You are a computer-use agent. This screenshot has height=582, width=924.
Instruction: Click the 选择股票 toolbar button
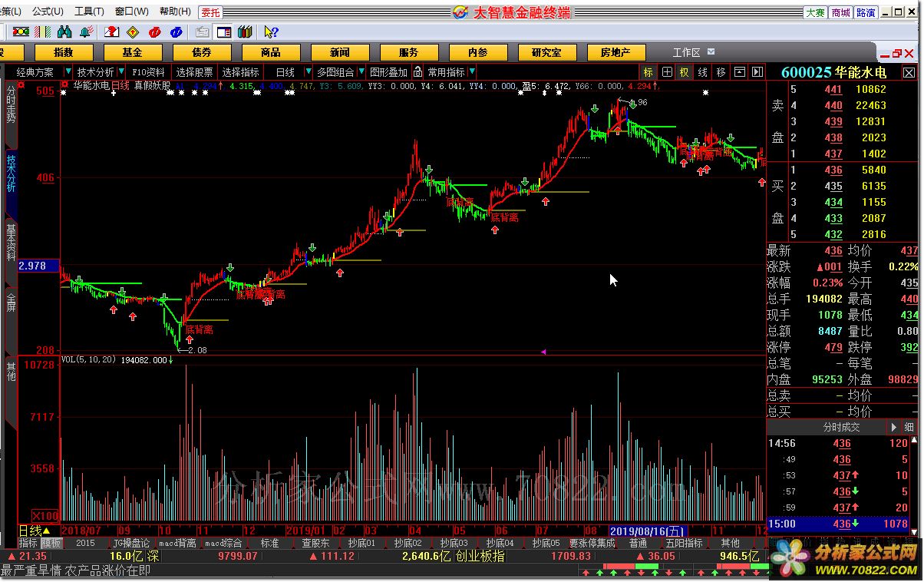point(194,72)
